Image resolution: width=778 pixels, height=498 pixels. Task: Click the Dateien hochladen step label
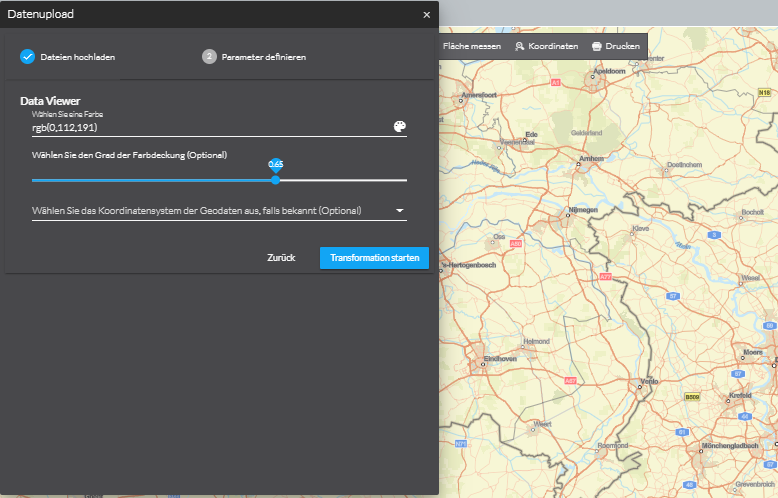point(78,57)
